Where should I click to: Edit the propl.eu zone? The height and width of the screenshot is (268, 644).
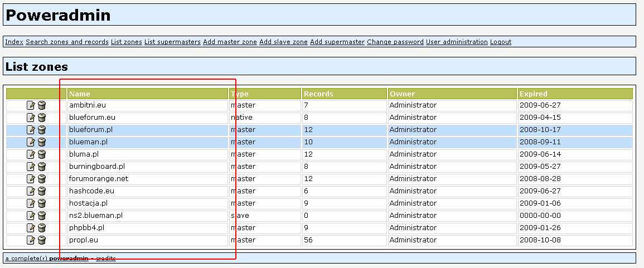tap(31, 240)
